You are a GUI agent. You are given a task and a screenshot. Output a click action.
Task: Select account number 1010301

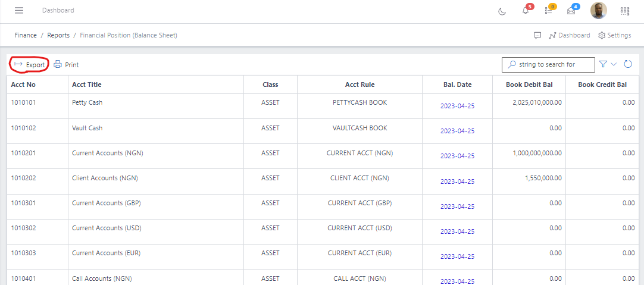tap(23, 203)
